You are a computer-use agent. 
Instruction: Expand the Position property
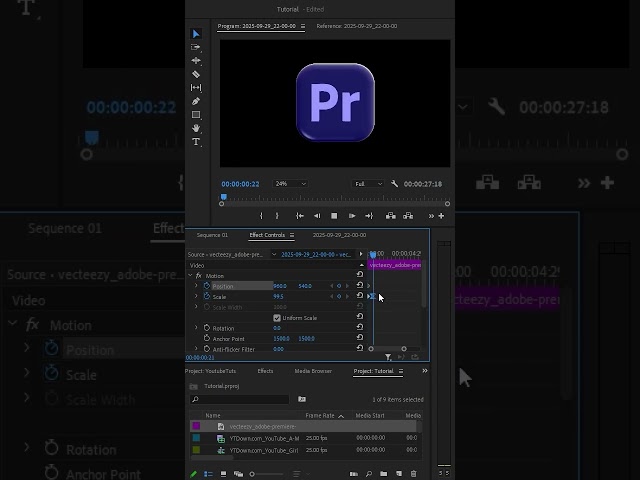click(x=196, y=286)
